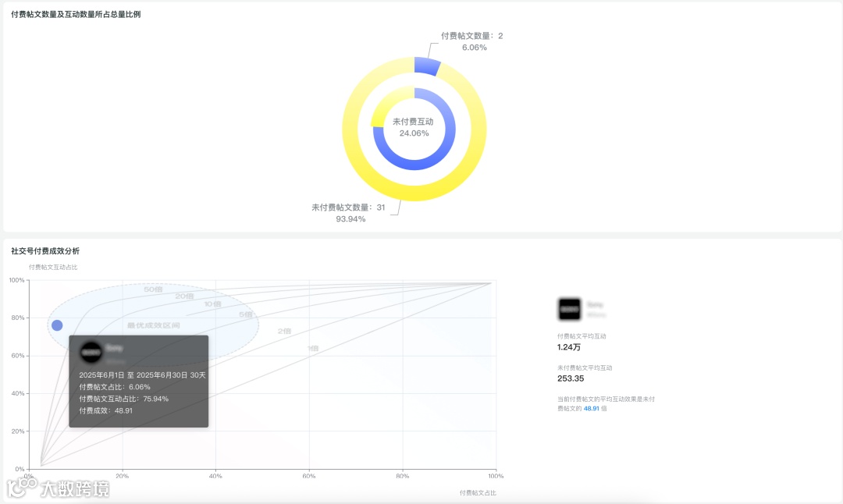Click the 5倍 curve label

(246, 314)
